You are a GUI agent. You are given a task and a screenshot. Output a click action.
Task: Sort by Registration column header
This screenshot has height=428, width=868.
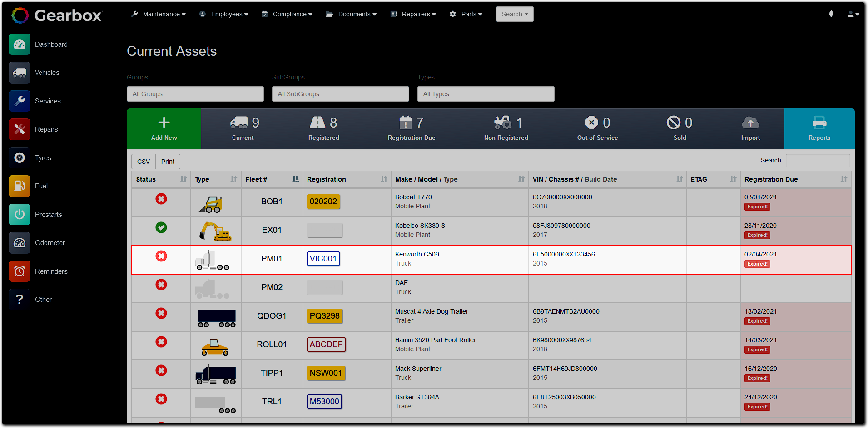[x=347, y=179]
